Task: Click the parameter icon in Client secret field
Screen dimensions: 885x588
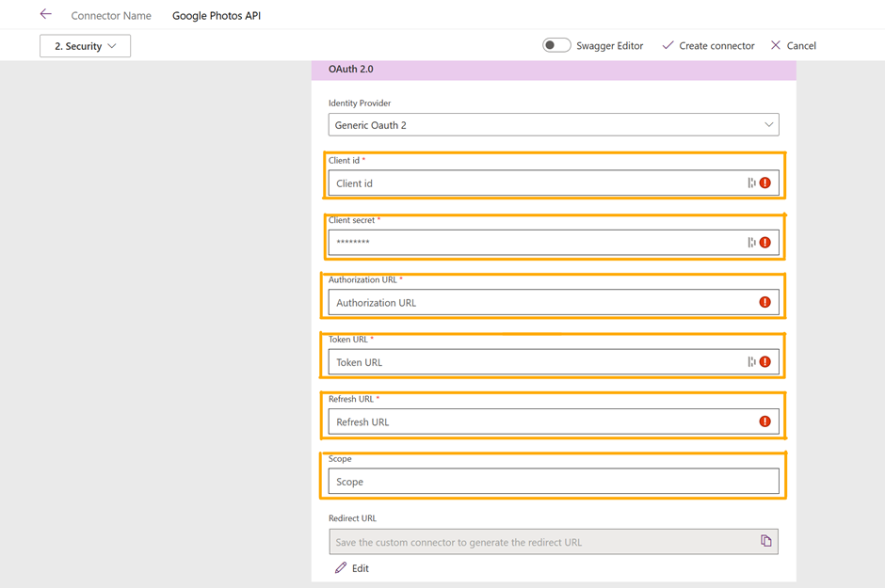Action: point(751,243)
